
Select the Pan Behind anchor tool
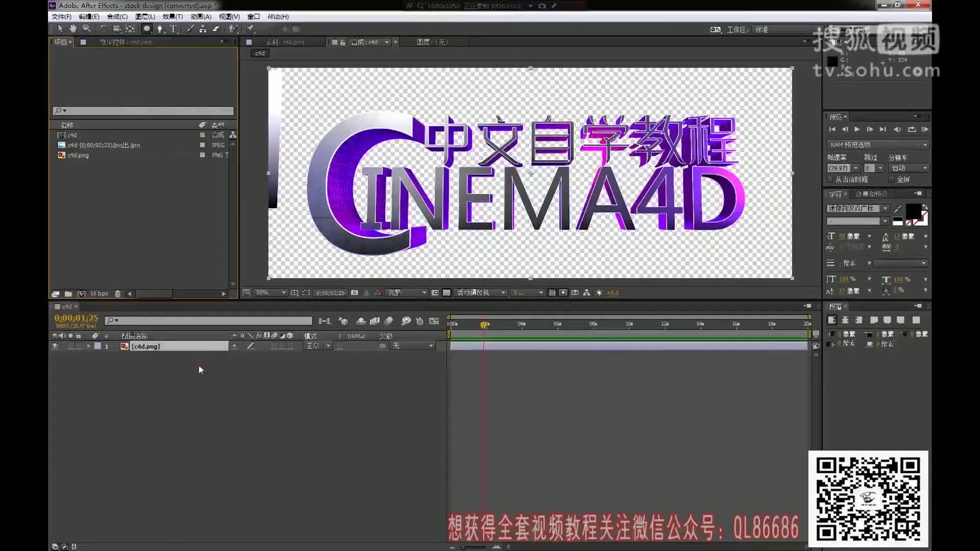pos(130,29)
